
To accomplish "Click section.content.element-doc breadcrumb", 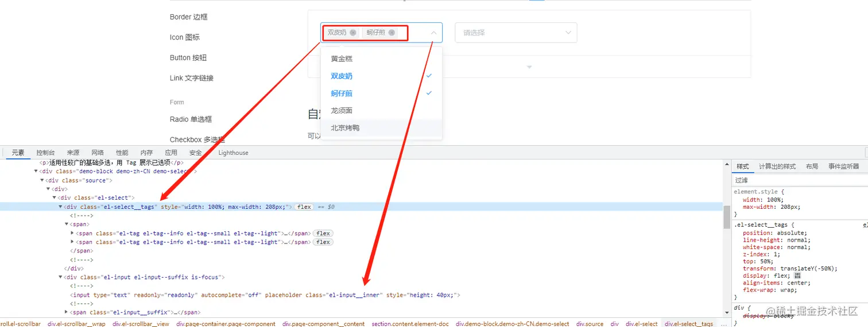I will [x=410, y=324].
